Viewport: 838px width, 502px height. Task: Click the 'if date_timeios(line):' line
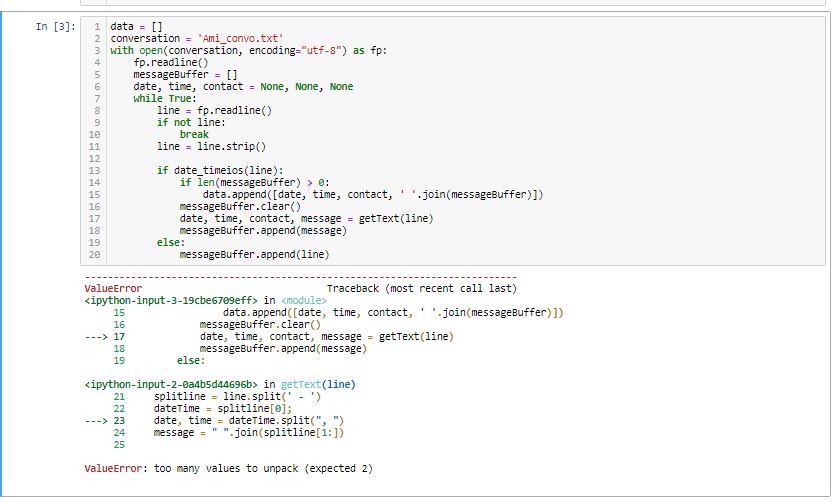point(220,171)
